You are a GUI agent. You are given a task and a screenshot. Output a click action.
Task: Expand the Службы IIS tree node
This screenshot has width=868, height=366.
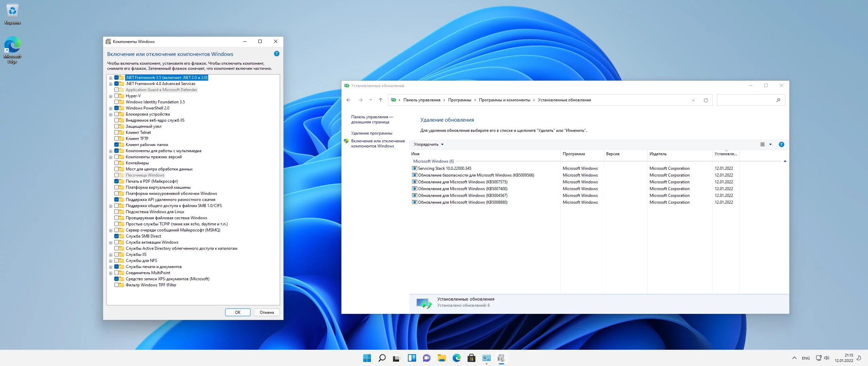(x=111, y=255)
